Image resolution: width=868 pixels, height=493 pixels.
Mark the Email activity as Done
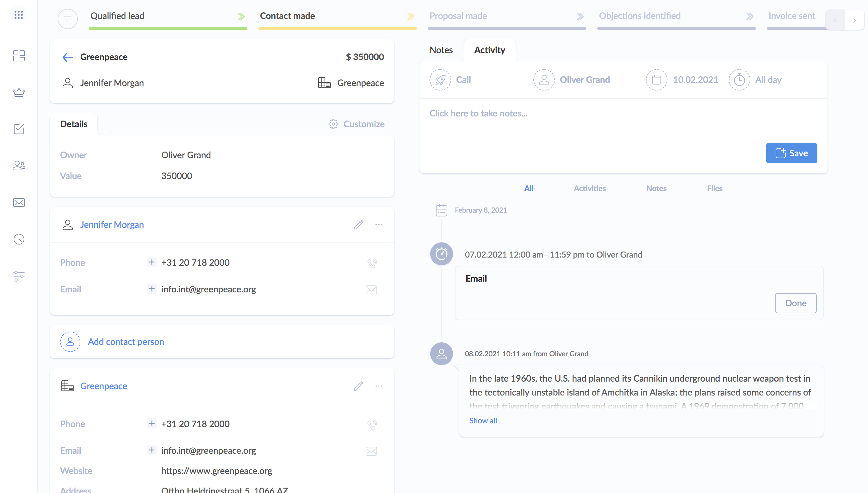tap(795, 303)
